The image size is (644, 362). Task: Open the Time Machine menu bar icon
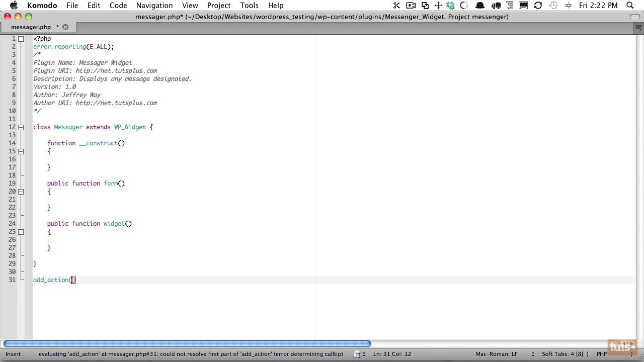553,6
